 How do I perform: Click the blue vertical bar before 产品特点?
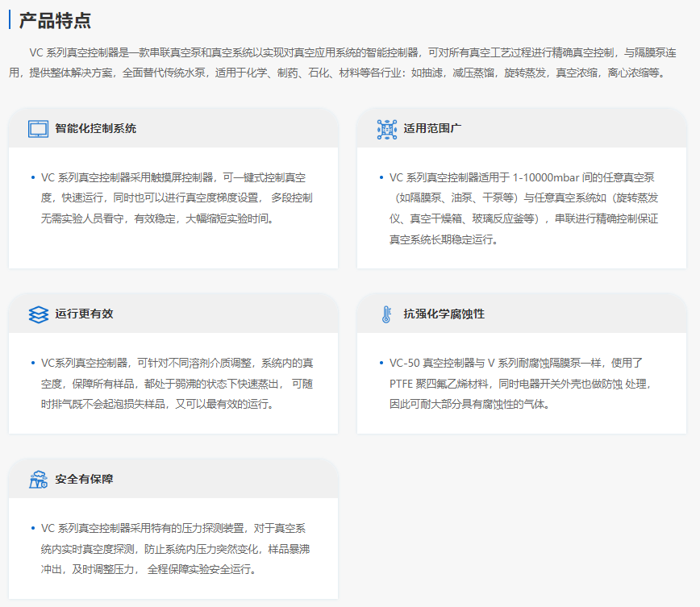click(x=10, y=20)
